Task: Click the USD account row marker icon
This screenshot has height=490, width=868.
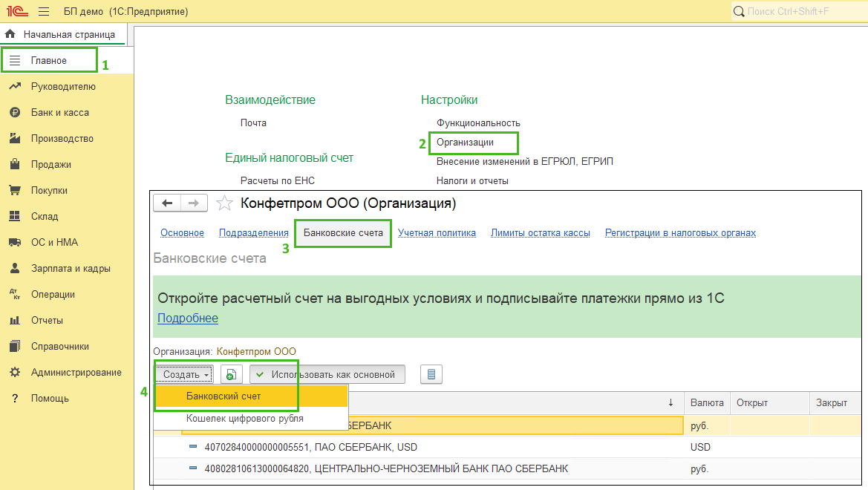Action: (193, 446)
